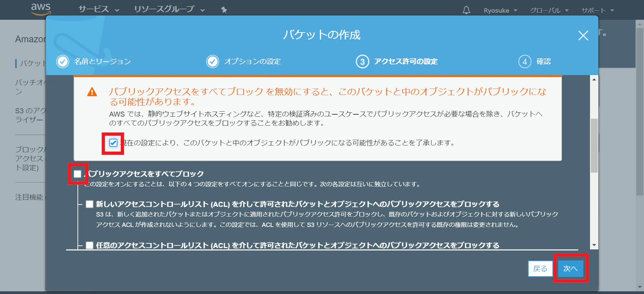Check 新しいアクセスコントロールリスト (ACL) block checkbox
Screen dimensions: 644x294
click(x=90, y=204)
